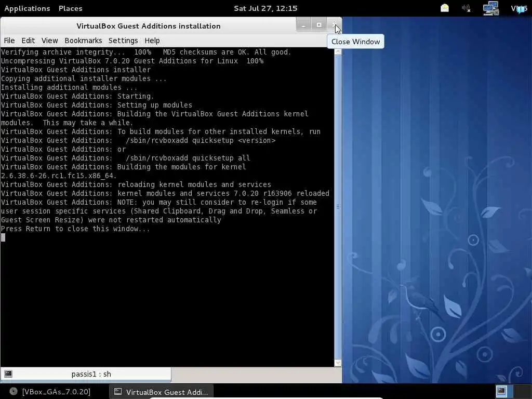Click text 'Press Return to close this window...'
The height and width of the screenshot is (399, 532).
tap(75, 229)
